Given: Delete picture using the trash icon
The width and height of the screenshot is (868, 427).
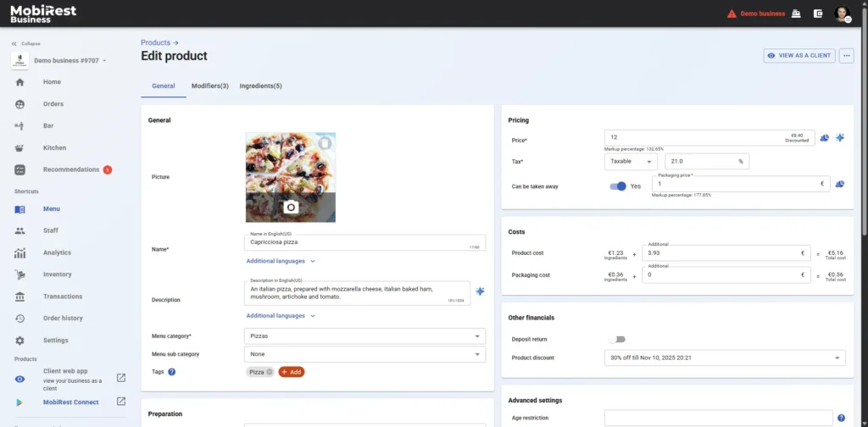Looking at the screenshot, I should (325, 143).
